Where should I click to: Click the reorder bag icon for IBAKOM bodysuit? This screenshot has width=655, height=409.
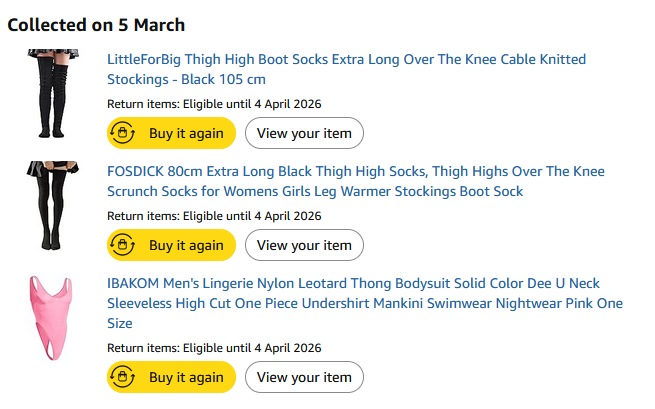click(x=122, y=377)
